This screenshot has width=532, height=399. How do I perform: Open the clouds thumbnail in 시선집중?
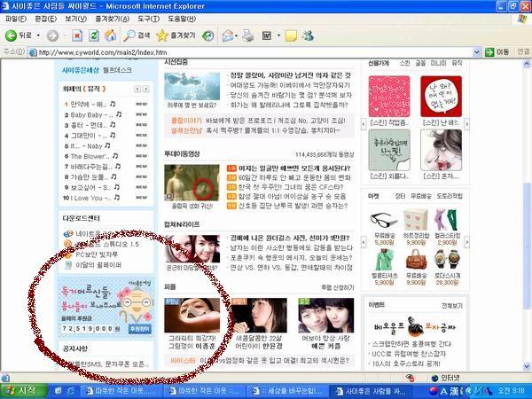click(192, 86)
